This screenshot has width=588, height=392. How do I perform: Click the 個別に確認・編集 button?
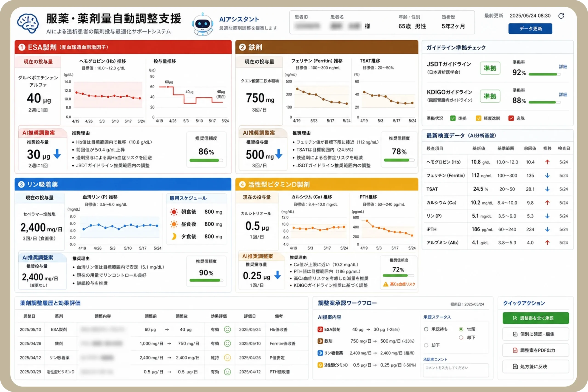click(536, 334)
